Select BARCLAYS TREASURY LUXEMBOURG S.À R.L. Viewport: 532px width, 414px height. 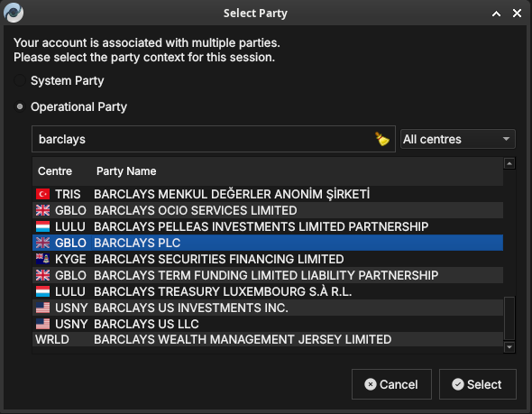tap(268, 291)
